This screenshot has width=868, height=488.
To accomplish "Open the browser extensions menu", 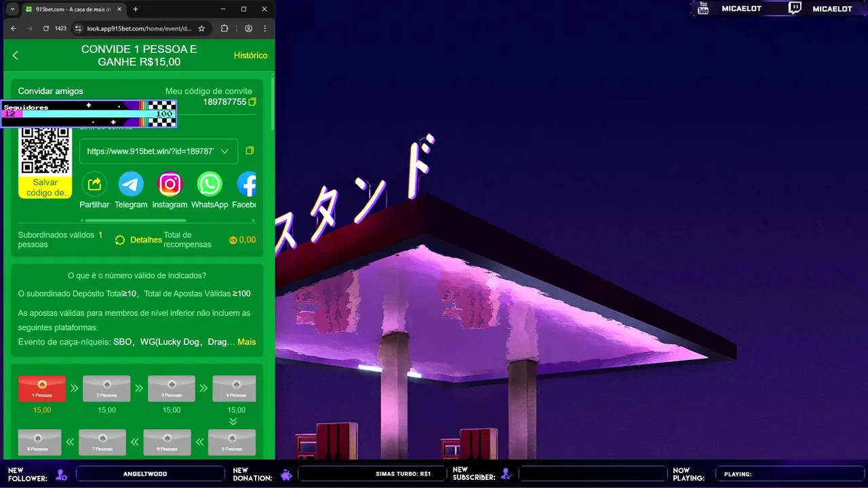I will [x=224, y=28].
